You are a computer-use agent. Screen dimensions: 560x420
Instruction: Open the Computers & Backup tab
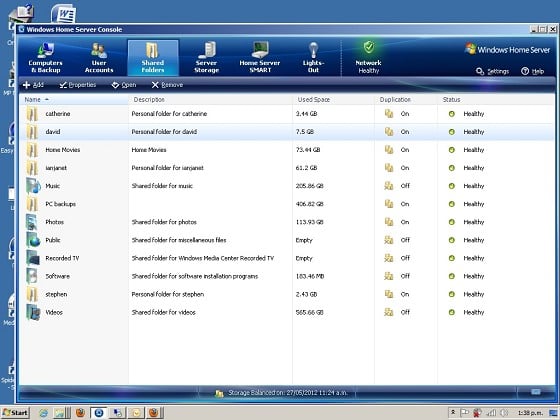click(x=45, y=58)
